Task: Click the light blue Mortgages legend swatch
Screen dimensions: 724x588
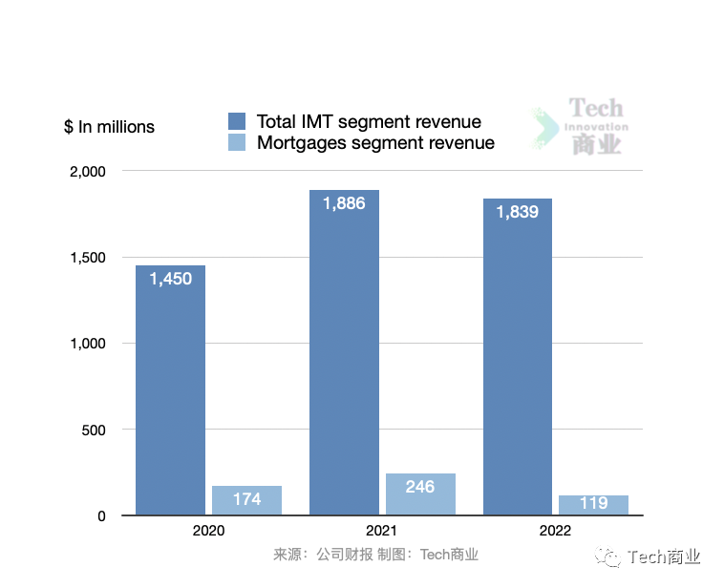Action: click(x=237, y=143)
